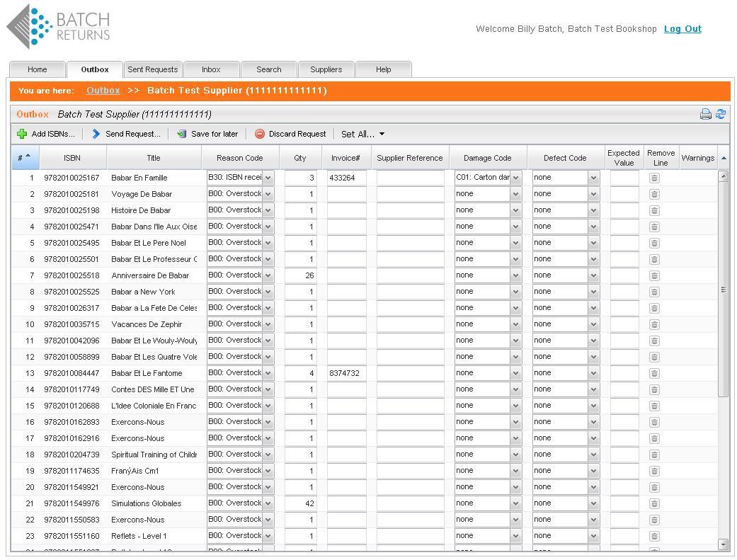The image size is (737, 560).
Task: Remove line for FranýAis Cm1
Action: (654, 471)
